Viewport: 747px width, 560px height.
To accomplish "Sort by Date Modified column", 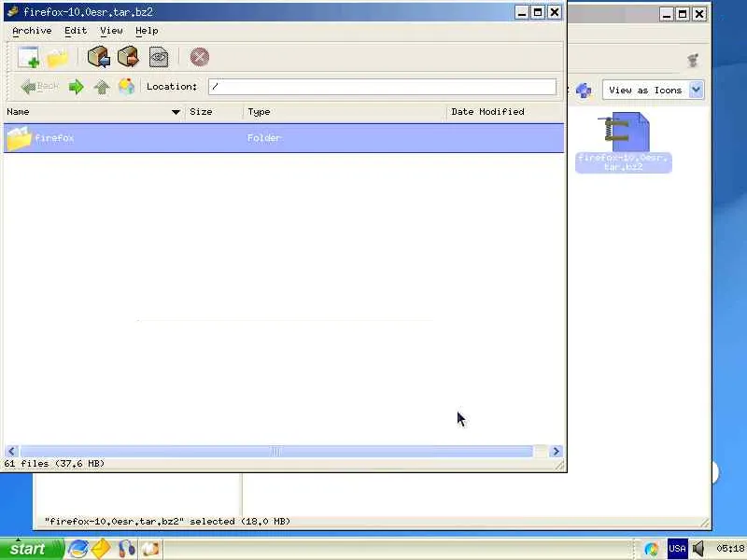I will click(x=505, y=112).
